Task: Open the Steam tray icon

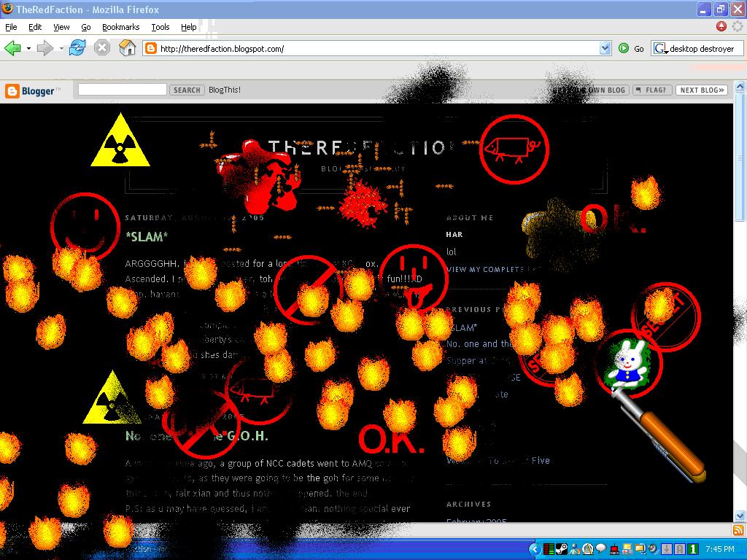Action: [x=561, y=549]
